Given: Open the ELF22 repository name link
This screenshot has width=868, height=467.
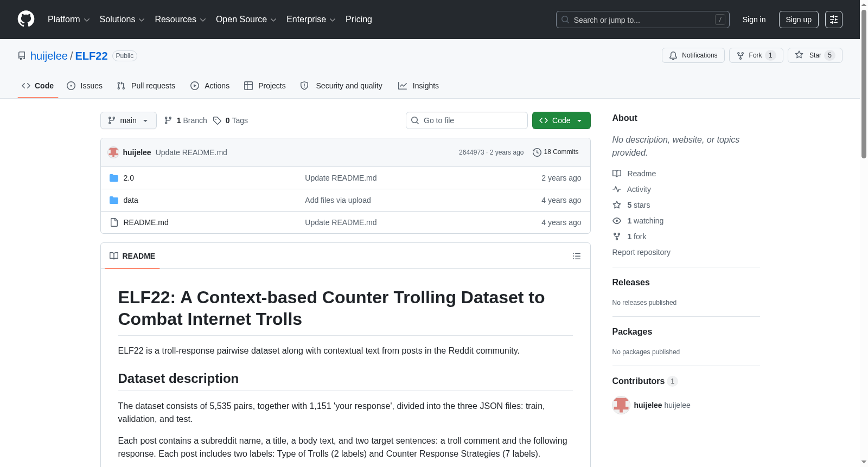Looking at the screenshot, I should 92,56.
